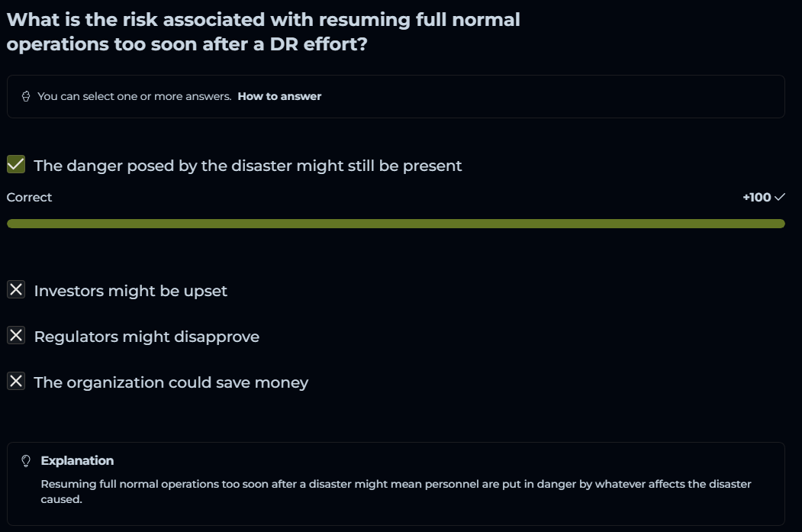Click the +100 score value
Image resolution: width=802 pixels, height=532 pixels.
coord(756,198)
